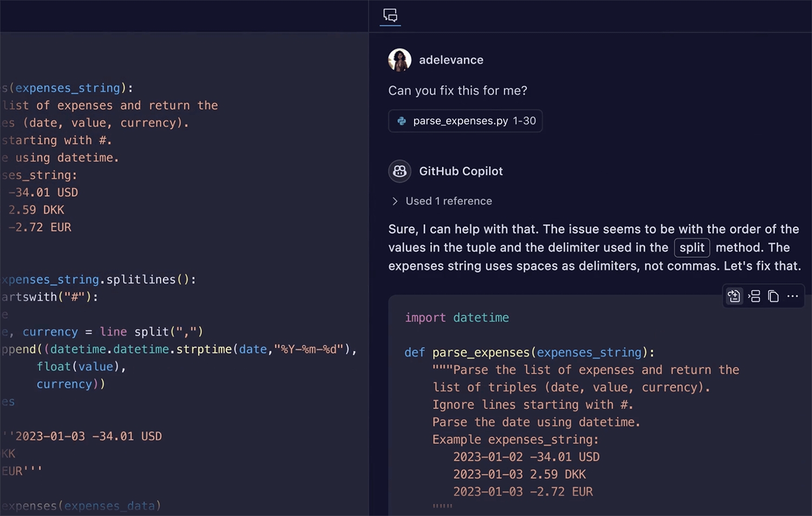Click the startswith("#") editor line
This screenshot has width=812, height=516.
pos(49,297)
